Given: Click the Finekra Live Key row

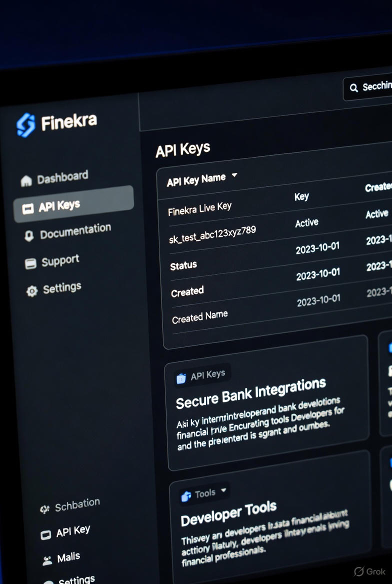Looking at the screenshot, I should coord(199,209).
